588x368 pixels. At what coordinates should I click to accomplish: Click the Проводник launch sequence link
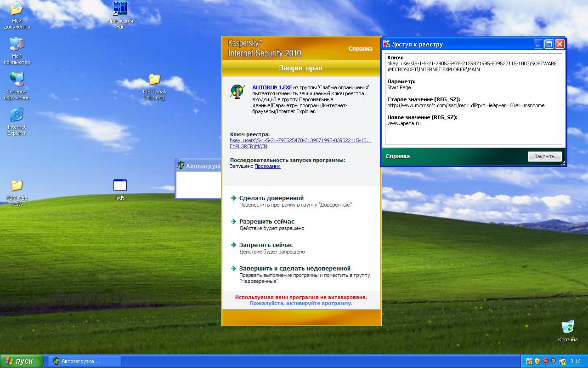click(267, 167)
